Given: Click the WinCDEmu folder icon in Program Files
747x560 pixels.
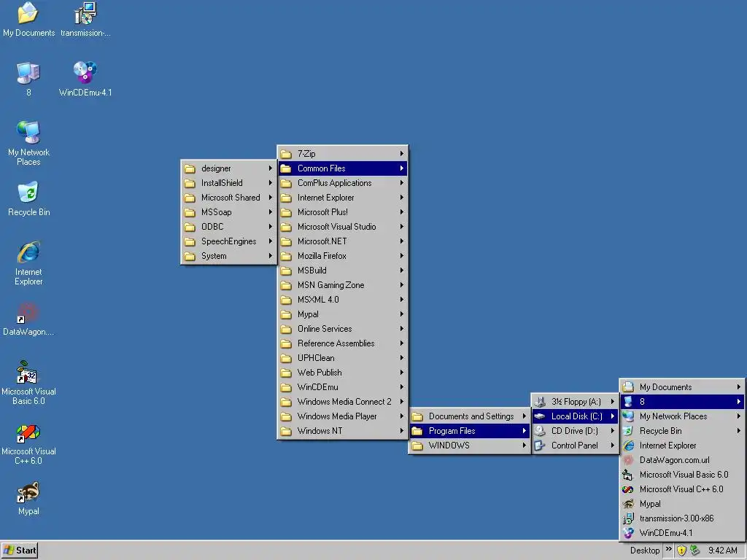Looking at the screenshot, I should (286, 387).
